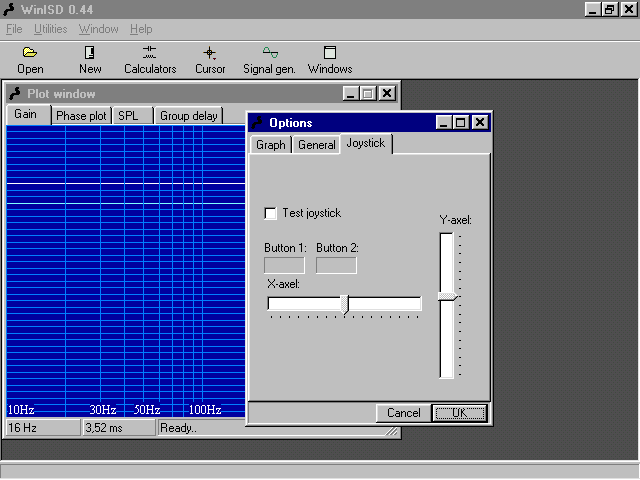
Task: Close the Plot window
Action: pos(387,93)
